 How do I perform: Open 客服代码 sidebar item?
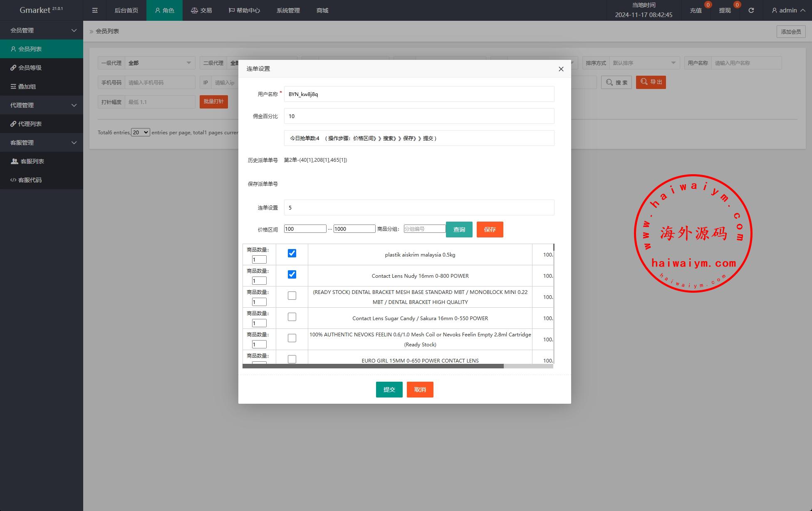(30, 180)
